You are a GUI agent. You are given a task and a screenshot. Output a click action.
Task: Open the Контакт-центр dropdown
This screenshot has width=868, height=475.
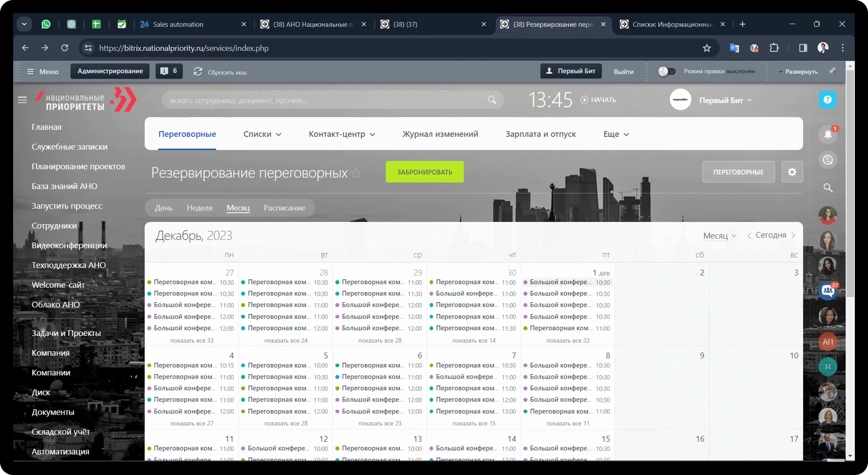tap(342, 134)
